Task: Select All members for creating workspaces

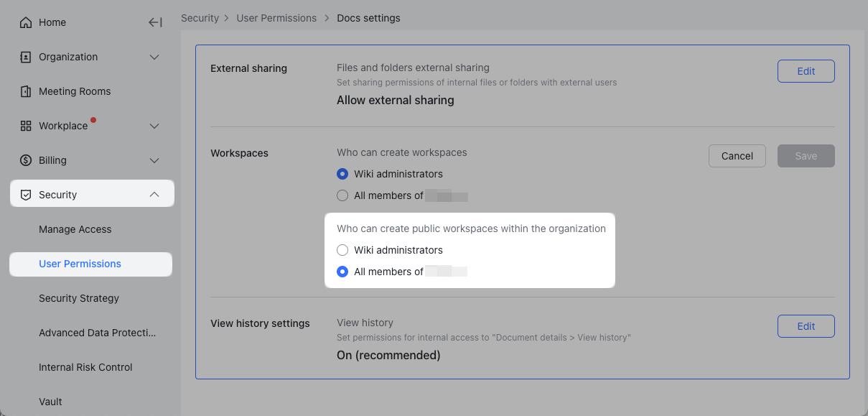Action: pos(342,195)
